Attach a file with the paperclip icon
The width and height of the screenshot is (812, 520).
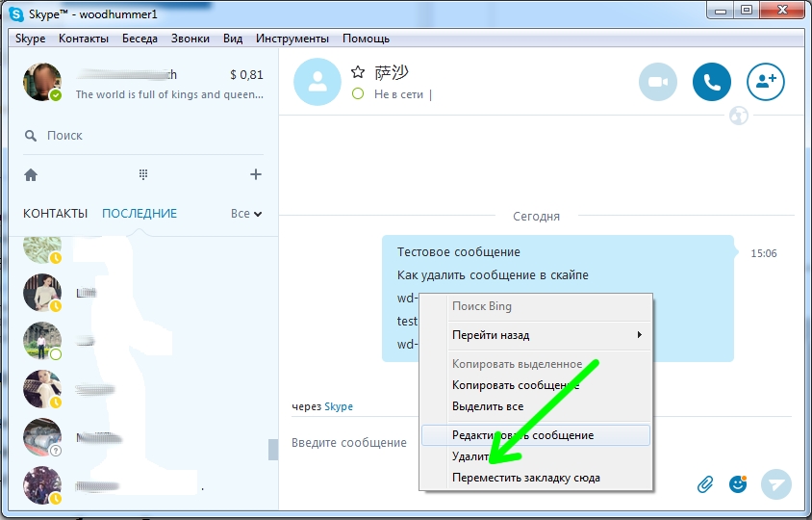point(705,484)
